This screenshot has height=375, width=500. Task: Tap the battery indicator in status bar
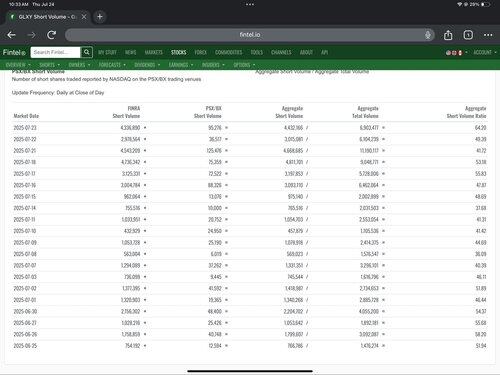pyautogui.click(x=486, y=4)
